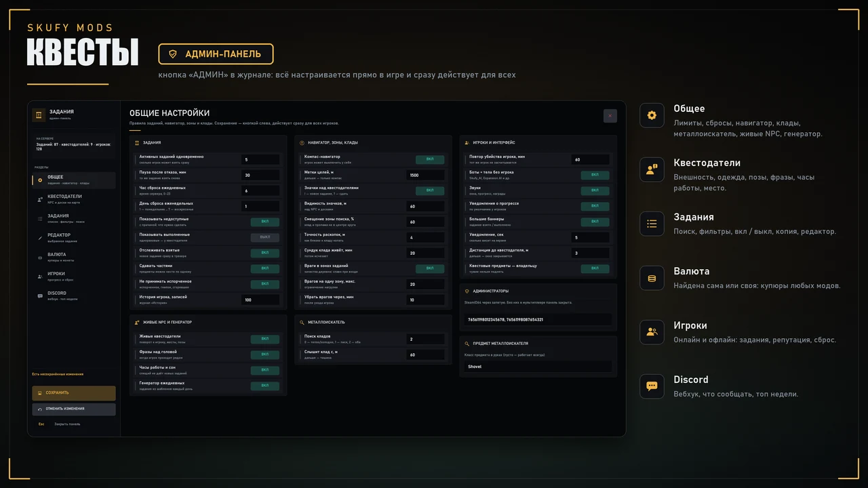Click the Сохранить button

click(74, 393)
